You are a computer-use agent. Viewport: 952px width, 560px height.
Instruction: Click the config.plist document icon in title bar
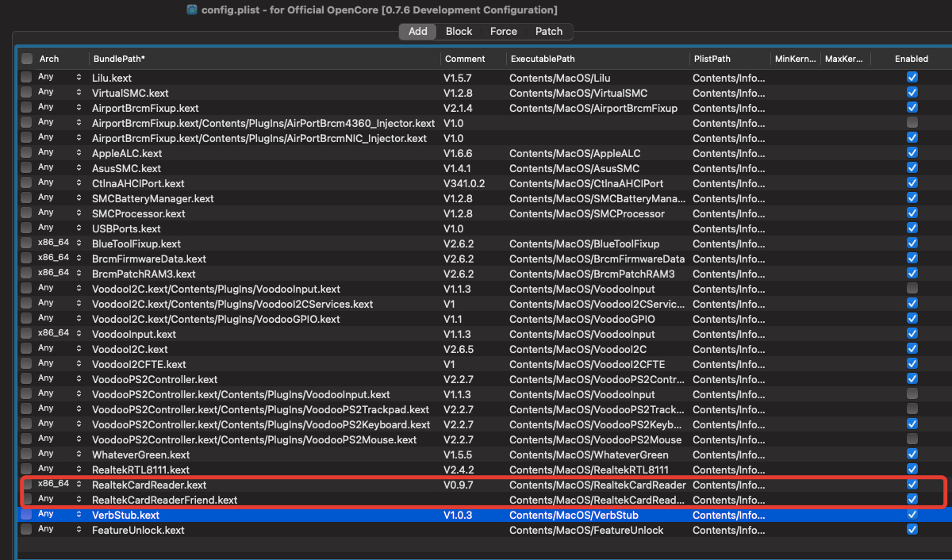point(192,10)
